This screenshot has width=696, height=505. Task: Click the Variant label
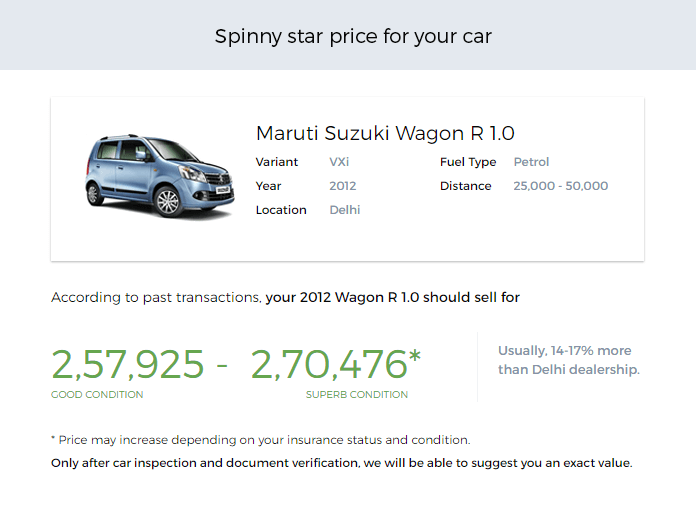pos(277,162)
